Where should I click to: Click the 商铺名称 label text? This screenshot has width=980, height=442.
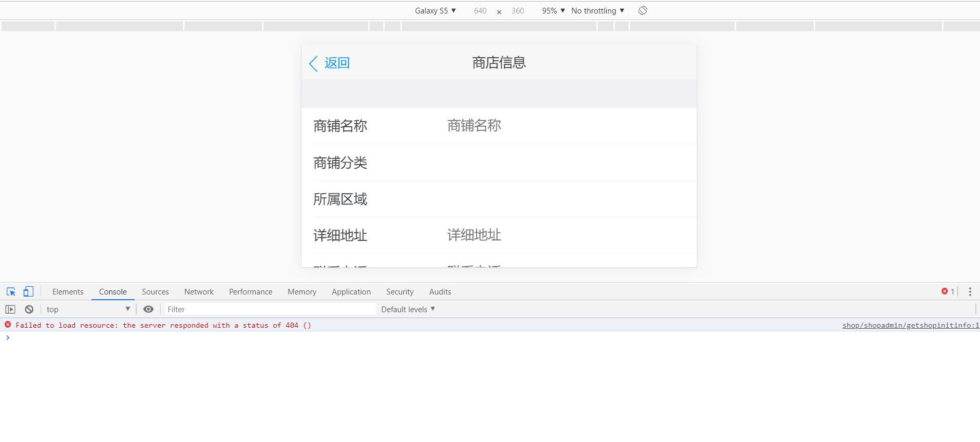tap(341, 126)
